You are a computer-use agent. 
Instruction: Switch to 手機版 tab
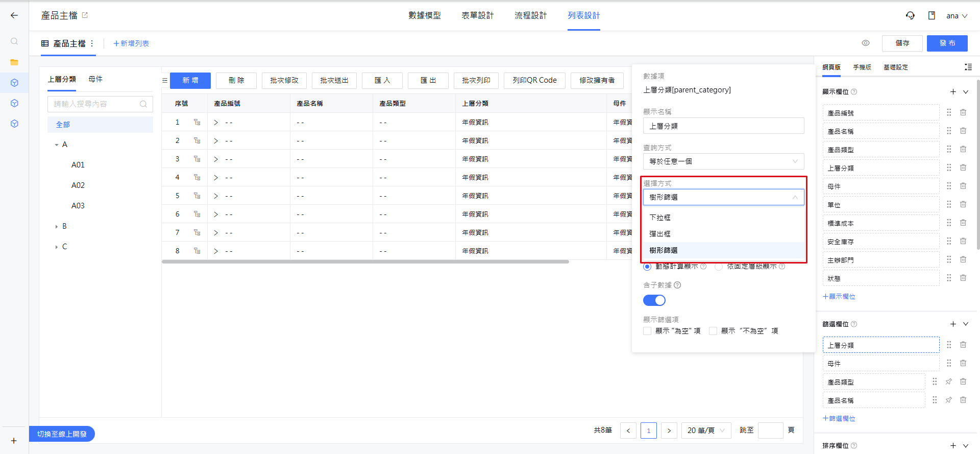pyautogui.click(x=862, y=67)
